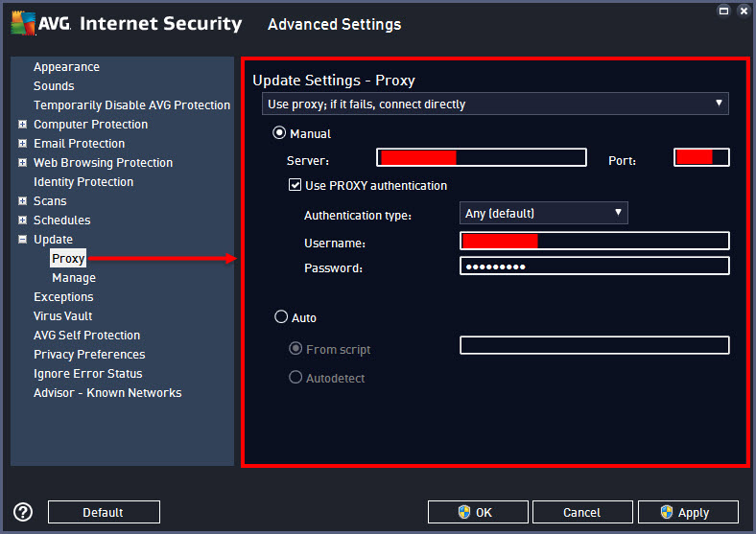Expand Web Browsing Protection node
The height and width of the screenshot is (534, 756).
pyautogui.click(x=22, y=163)
